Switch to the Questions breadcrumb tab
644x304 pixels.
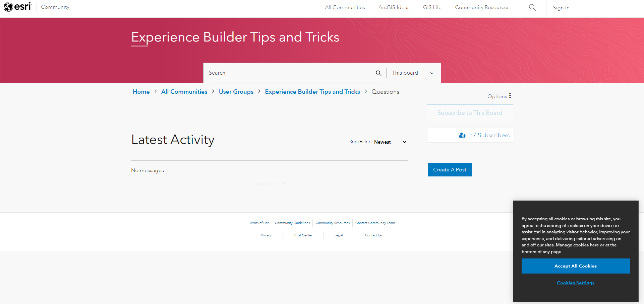[385, 91]
